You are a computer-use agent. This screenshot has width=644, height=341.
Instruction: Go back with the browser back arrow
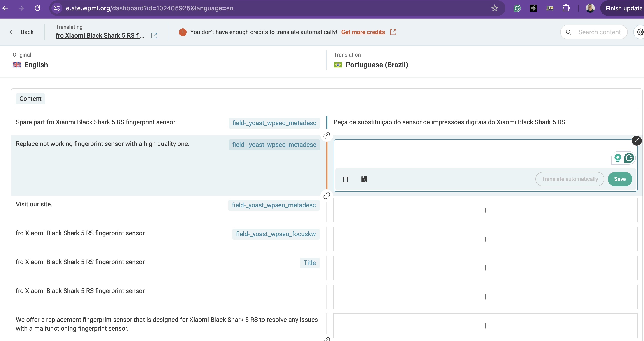[5, 8]
